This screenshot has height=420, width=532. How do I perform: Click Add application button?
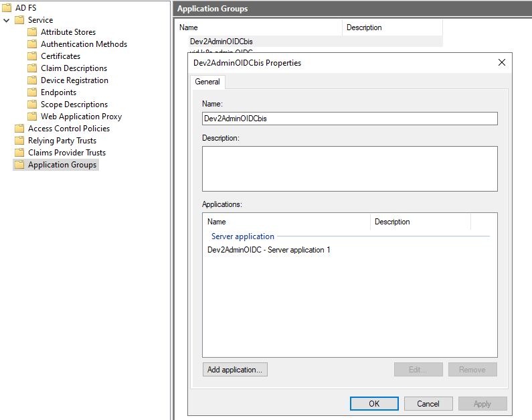235,369
